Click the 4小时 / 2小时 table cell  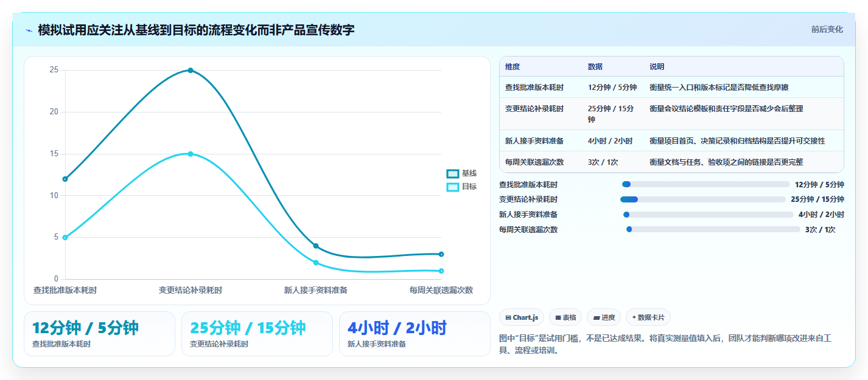(x=611, y=141)
